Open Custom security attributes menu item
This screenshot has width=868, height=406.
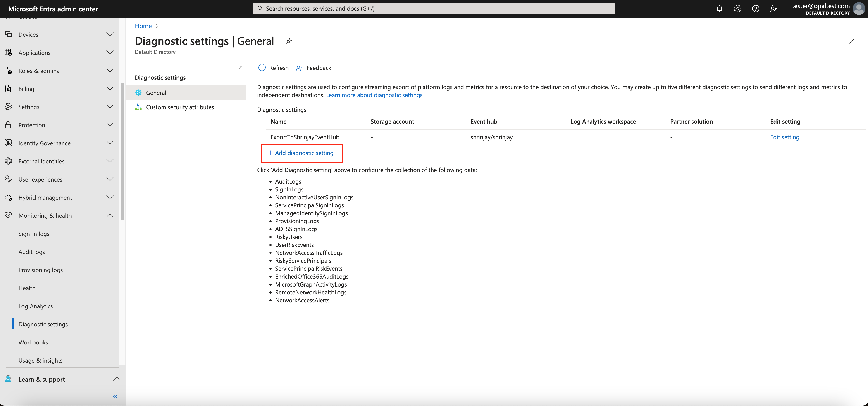(x=180, y=107)
